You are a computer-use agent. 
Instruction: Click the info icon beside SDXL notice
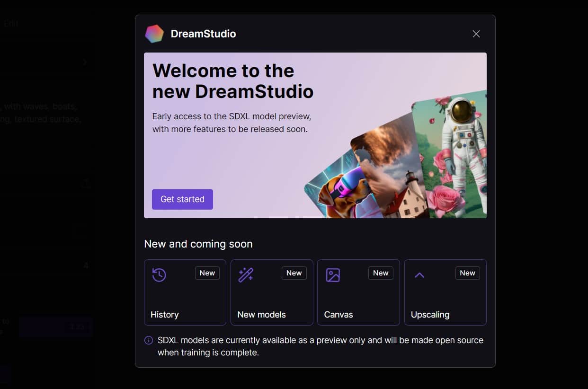click(149, 340)
